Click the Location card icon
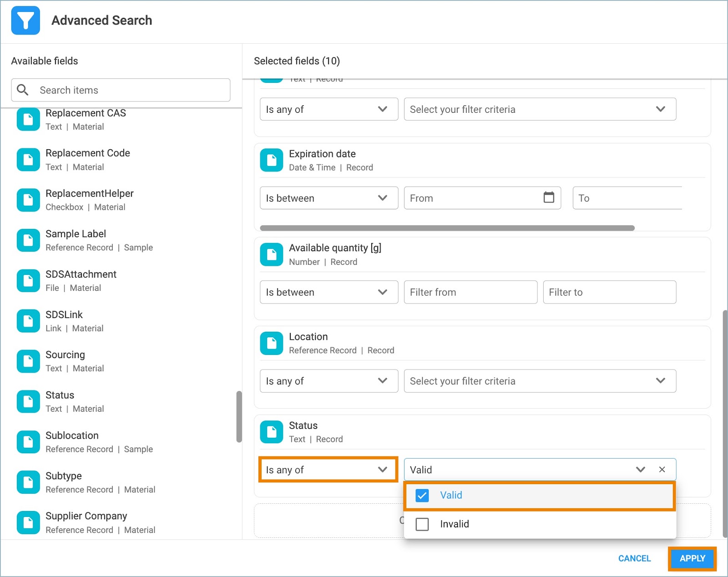This screenshot has height=577, width=728. coord(272,343)
